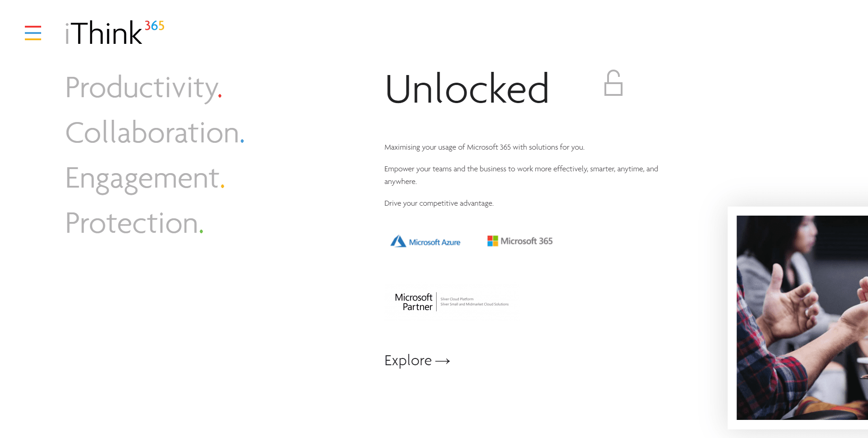Click the Microsoft Azure logo
The image size is (868, 438).
[x=425, y=242]
